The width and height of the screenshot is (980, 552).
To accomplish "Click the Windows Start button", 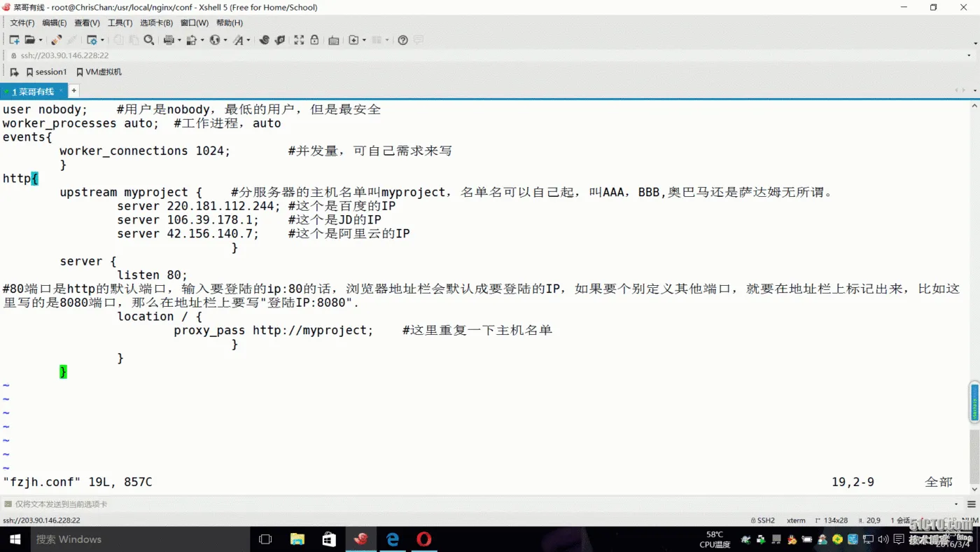I will (15, 539).
